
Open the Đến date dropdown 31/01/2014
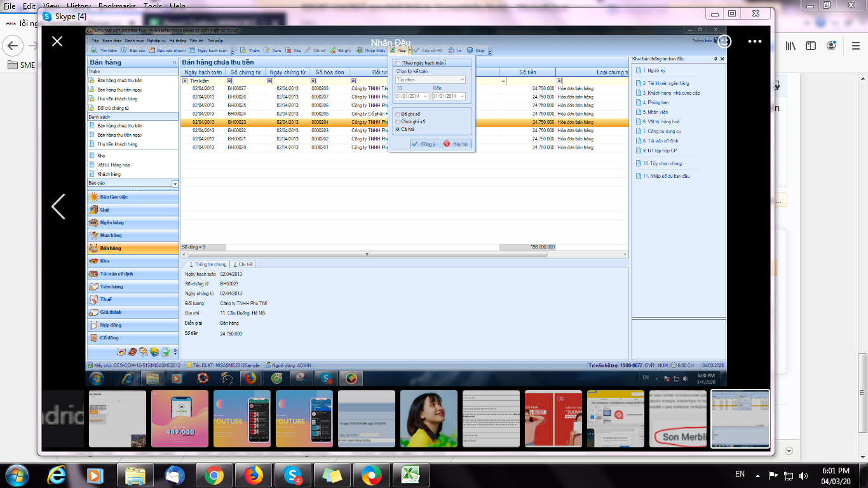tap(462, 96)
